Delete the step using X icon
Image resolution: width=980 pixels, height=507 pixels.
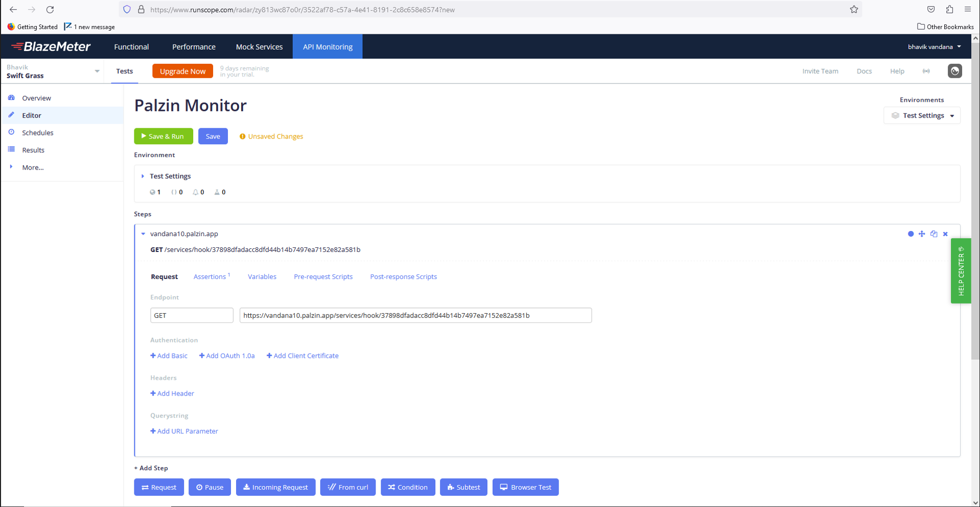point(945,234)
